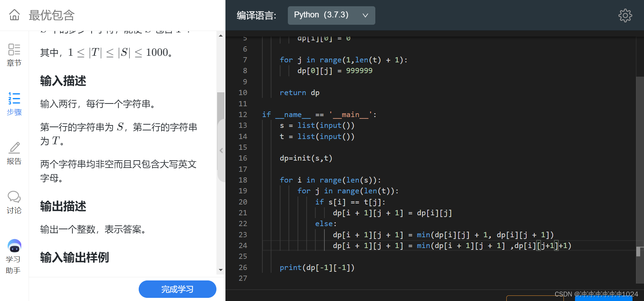Open editor settings gear icon
This screenshot has height=301, width=644.
(625, 15)
